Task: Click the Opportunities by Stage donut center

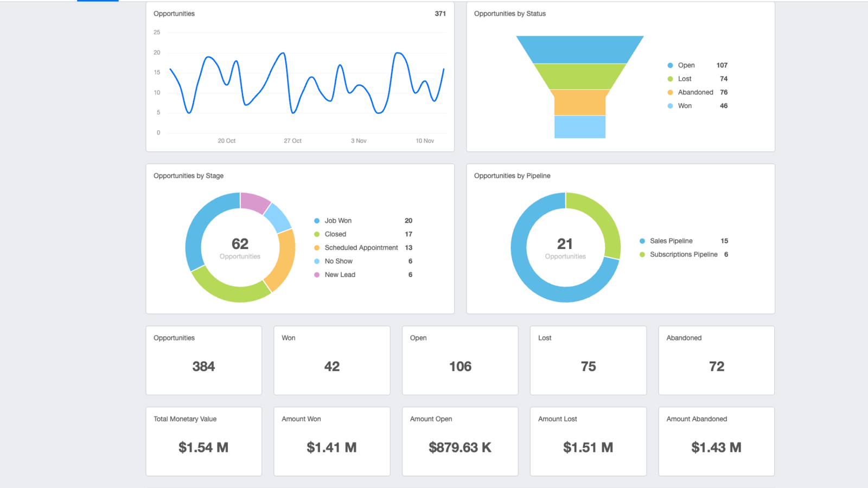Action: (240, 248)
